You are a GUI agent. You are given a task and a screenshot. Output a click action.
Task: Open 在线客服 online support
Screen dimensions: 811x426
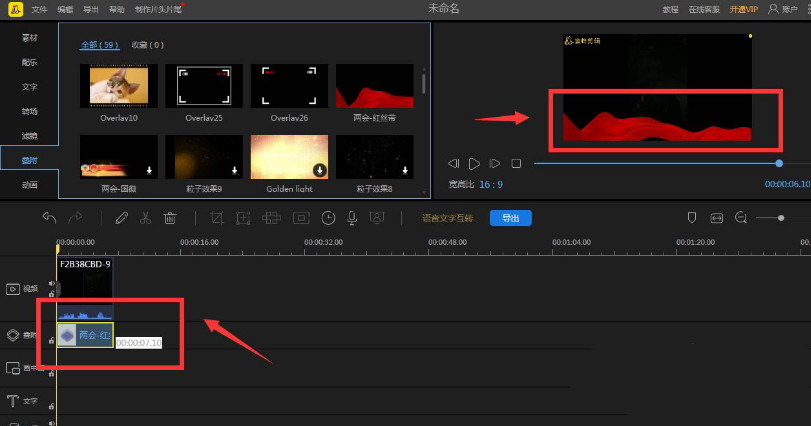(704, 9)
